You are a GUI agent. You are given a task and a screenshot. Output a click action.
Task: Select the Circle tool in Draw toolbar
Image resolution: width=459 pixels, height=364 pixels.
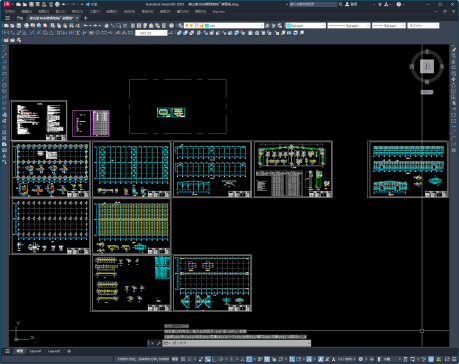click(x=4, y=85)
